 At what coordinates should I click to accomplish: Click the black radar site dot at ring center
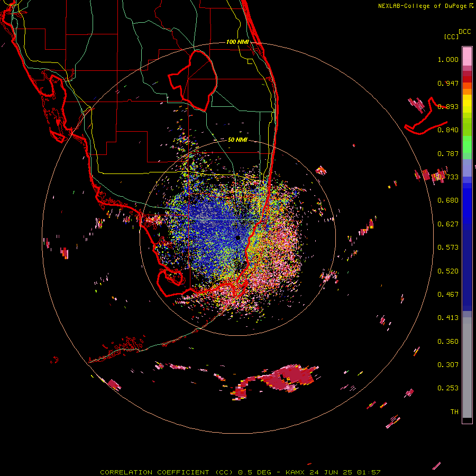click(237, 238)
